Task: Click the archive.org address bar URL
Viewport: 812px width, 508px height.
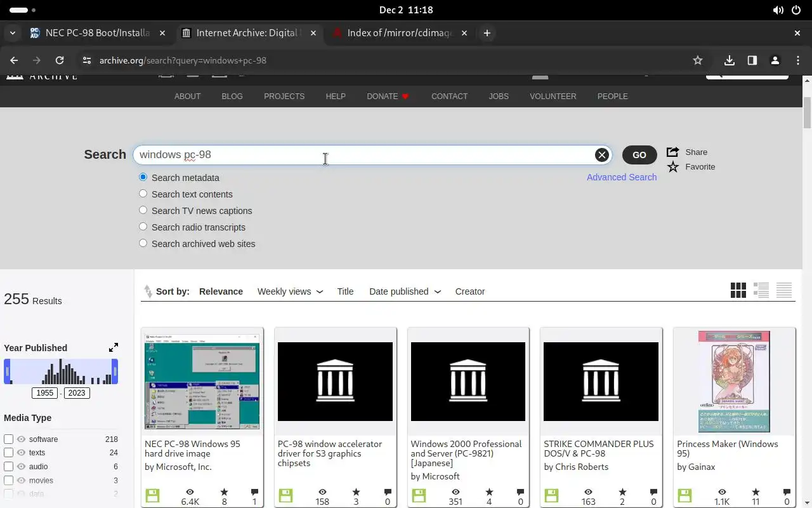Action: click(x=183, y=60)
